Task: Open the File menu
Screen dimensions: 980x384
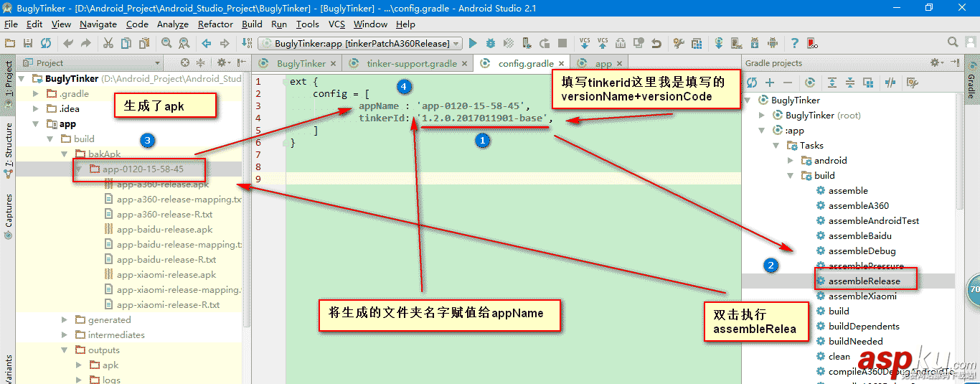Action: pos(11,24)
